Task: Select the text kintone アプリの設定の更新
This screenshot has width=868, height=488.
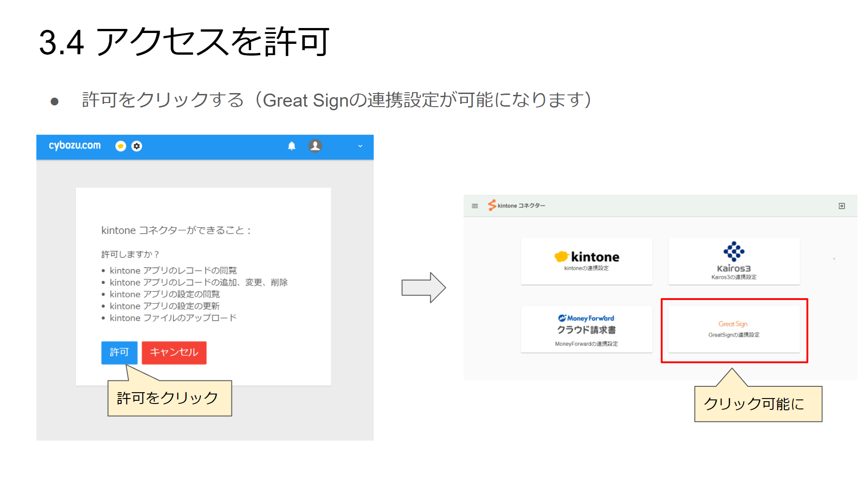Action: (165, 306)
